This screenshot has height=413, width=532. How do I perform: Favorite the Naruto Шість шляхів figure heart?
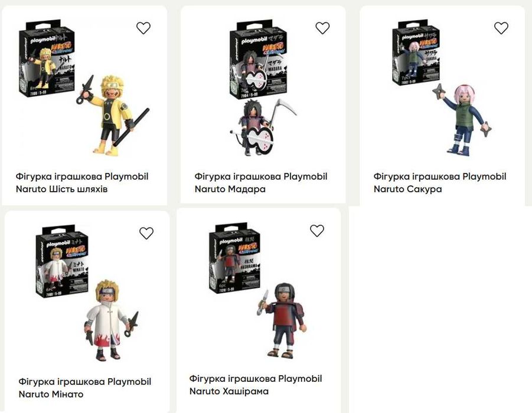[143, 28]
